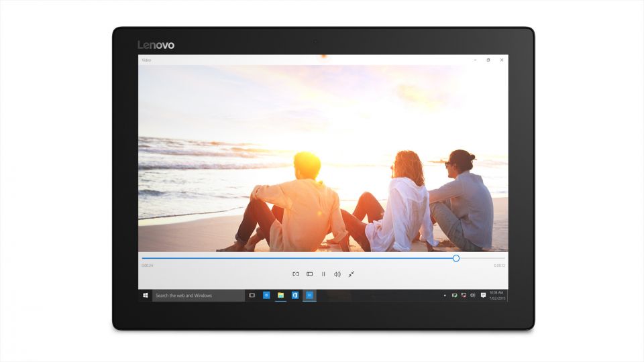Open the Windows Start menu

point(145,295)
